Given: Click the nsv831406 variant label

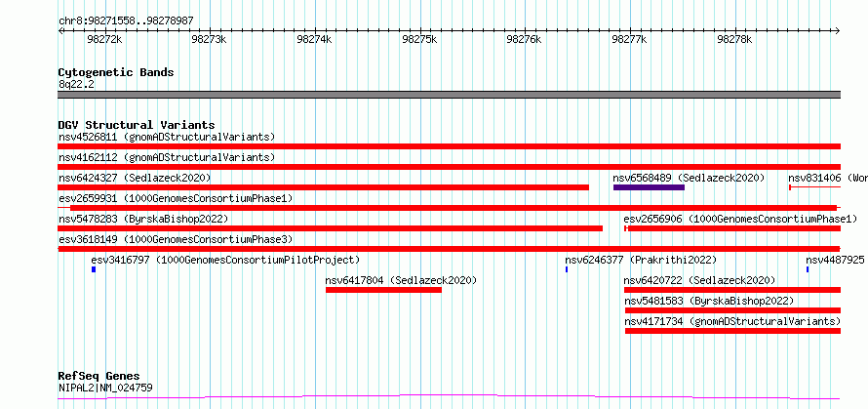Looking at the screenshot, I should click(828, 178).
